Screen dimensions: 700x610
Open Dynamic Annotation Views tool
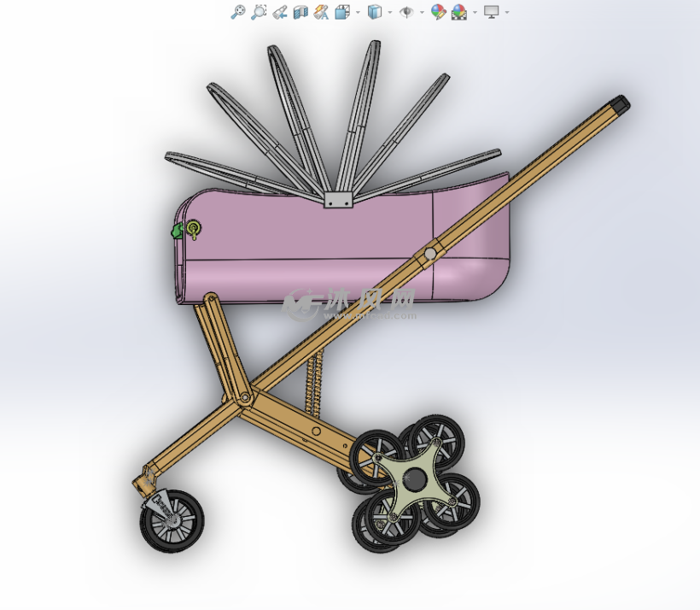tap(322, 12)
